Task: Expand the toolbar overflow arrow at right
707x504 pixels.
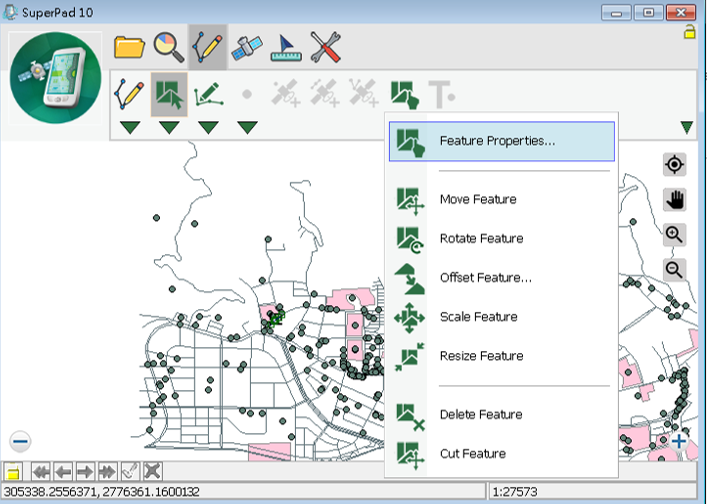Action: (687, 128)
